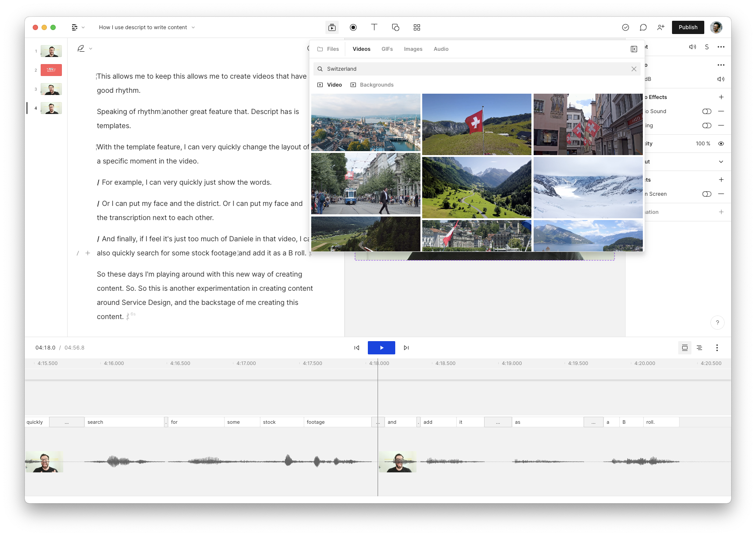Switch to the GIFs tab

(x=387, y=49)
